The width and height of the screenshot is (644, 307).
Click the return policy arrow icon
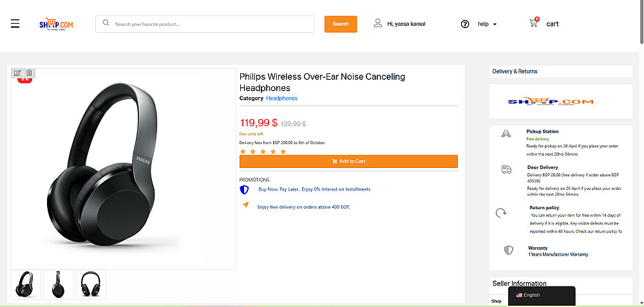(500, 212)
